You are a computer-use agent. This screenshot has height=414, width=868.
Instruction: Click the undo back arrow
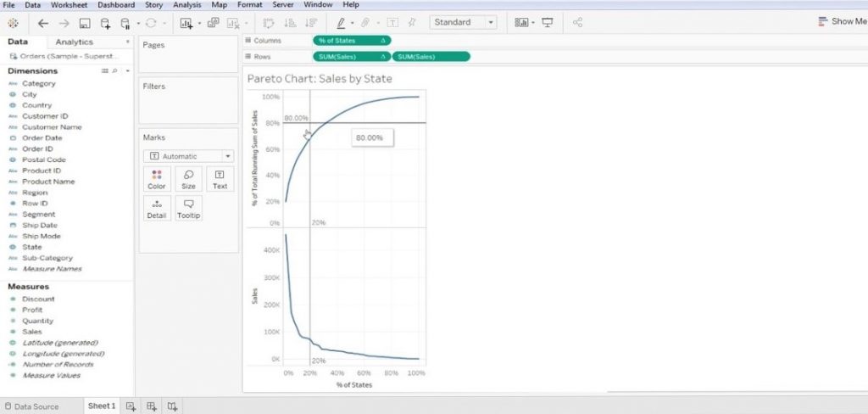pos(42,23)
